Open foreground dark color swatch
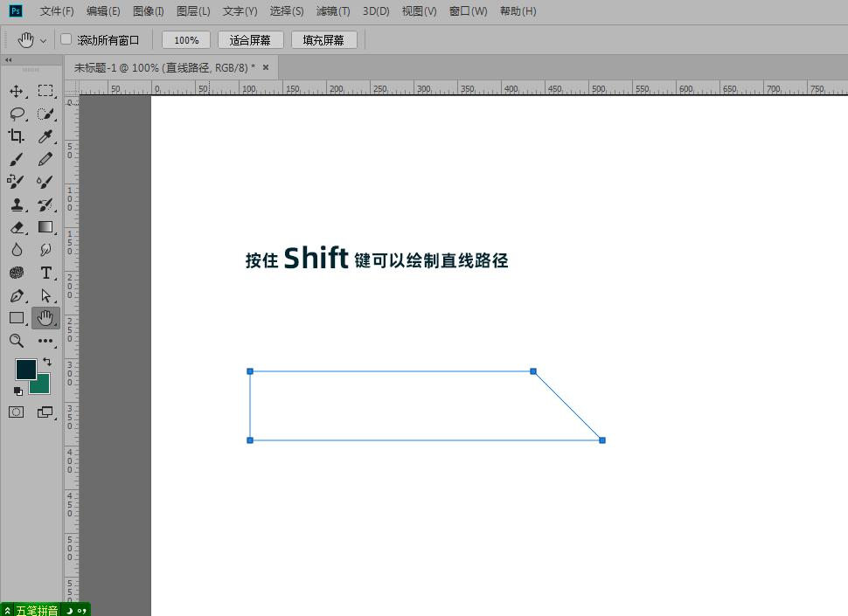The width and height of the screenshot is (848, 616). coord(24,369)
